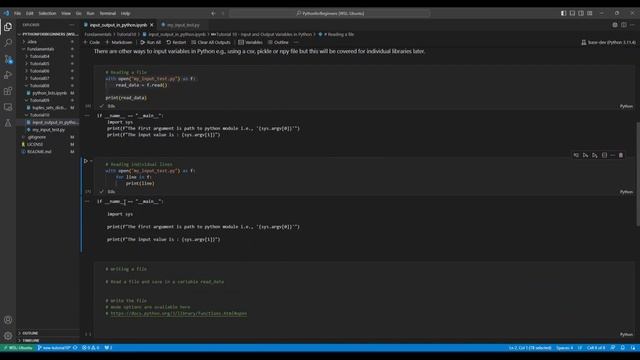Click WSL: Ubuntu remote indicator
The image size is (640, 360).
(x=17, y=348)
